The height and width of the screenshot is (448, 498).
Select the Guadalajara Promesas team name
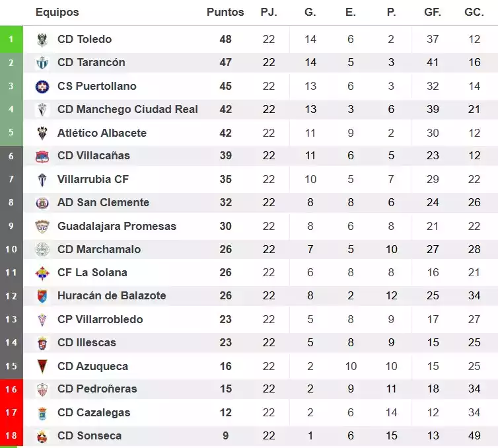pyautogui.click(x=117, y=226)
